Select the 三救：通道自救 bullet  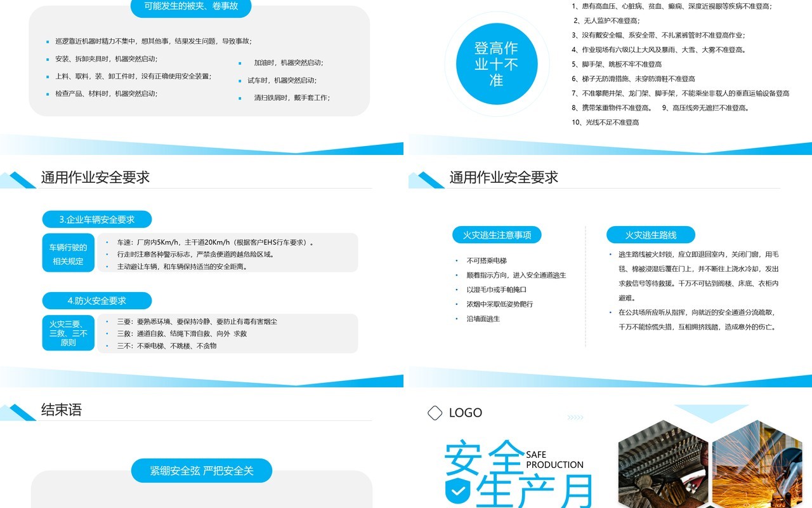181,333
